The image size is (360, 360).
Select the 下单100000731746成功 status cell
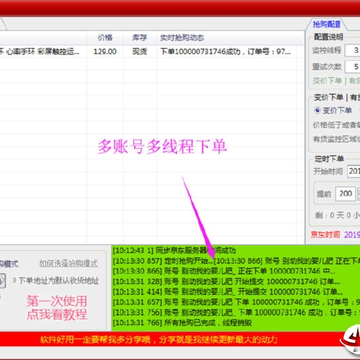point(226,52)
